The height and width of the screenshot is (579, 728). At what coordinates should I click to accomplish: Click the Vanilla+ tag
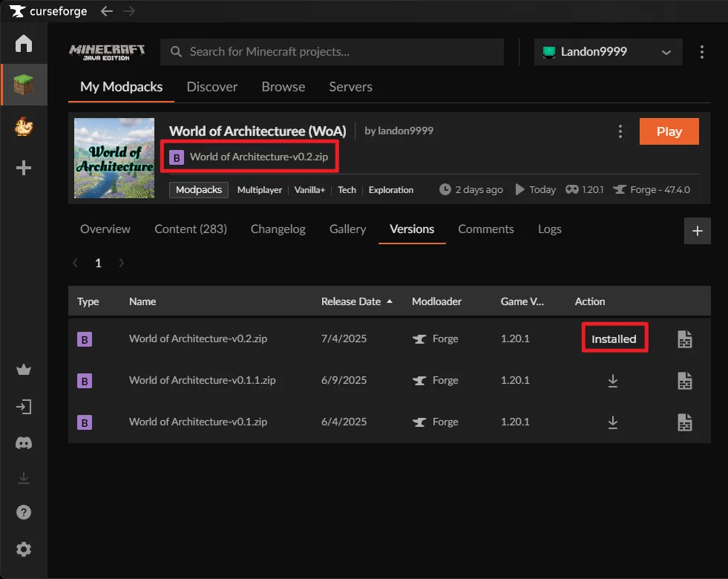pyautogui.click(x=309, y=190)
